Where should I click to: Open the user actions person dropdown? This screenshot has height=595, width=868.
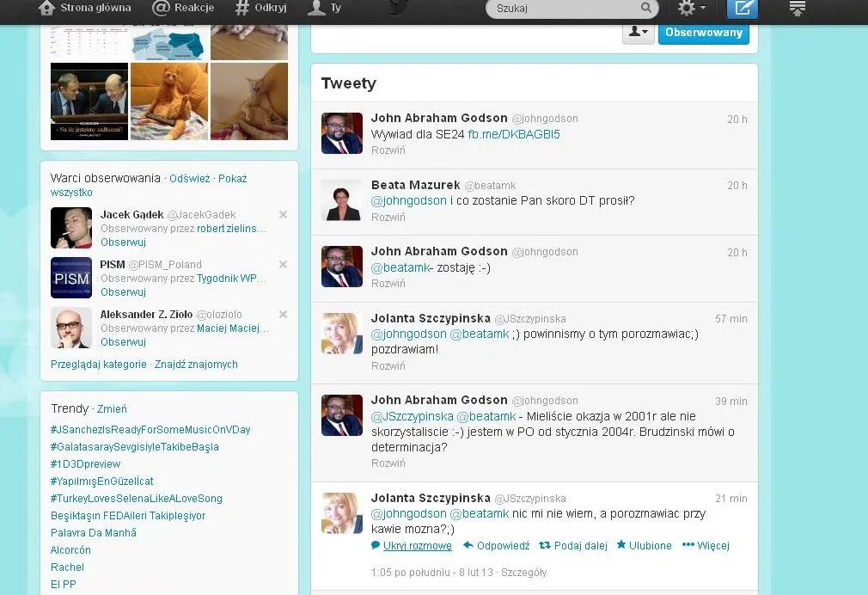(x=639, y=32)
